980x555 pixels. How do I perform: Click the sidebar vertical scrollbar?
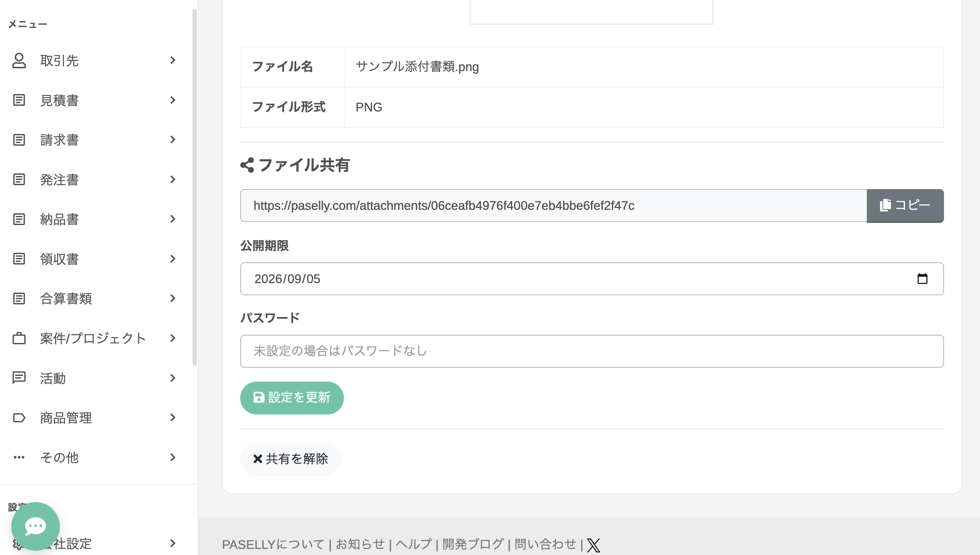click(x=195, y=186)
